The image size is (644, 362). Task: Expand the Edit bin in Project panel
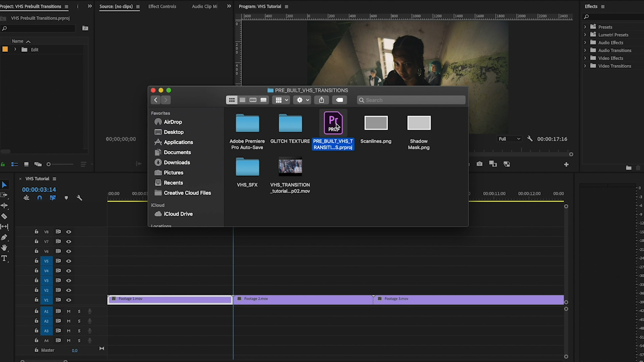point(15,49)
